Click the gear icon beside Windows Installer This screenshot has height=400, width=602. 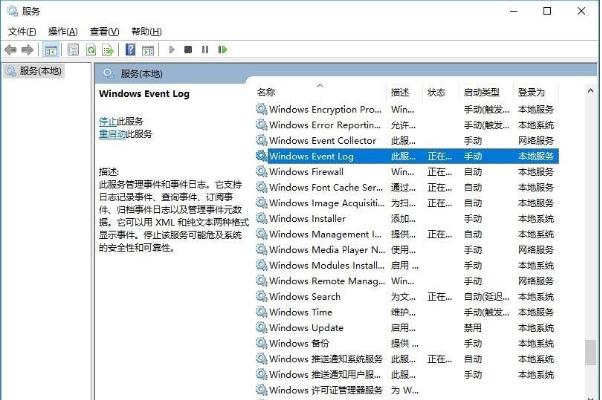click(x=261, y=218)
